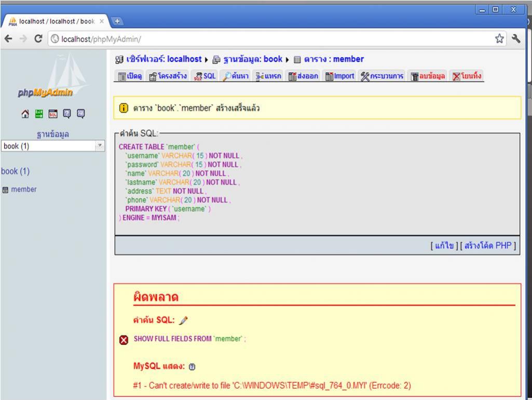Open MySQL help icon beside MySQL แสดง
Screen dimensions: 532x400
point(192,367)
